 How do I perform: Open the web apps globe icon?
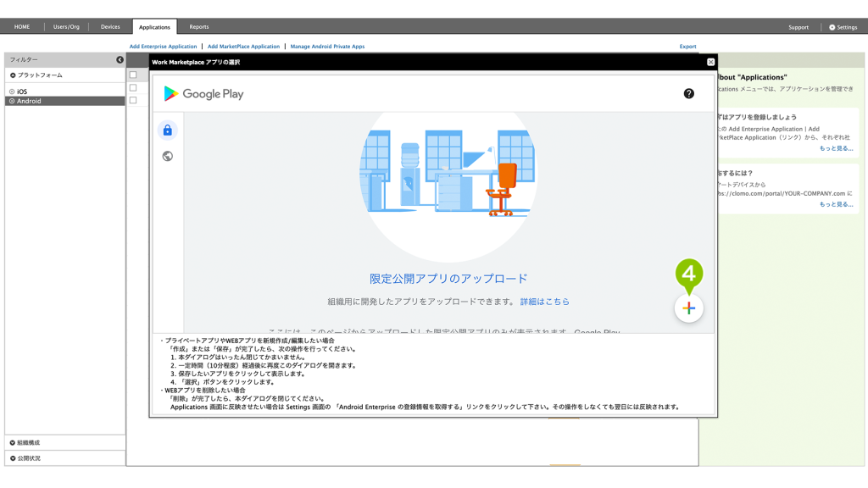pos(167,156)
